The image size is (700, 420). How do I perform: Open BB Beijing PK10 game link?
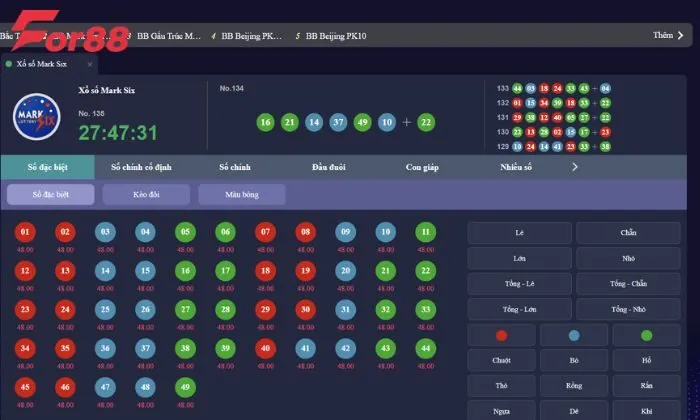(x=336, y=35)
